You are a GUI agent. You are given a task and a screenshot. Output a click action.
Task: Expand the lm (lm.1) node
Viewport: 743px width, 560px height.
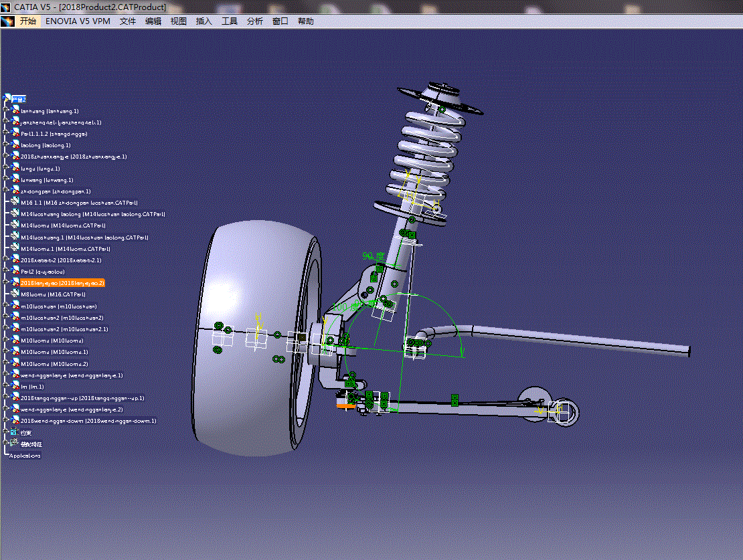5,385
